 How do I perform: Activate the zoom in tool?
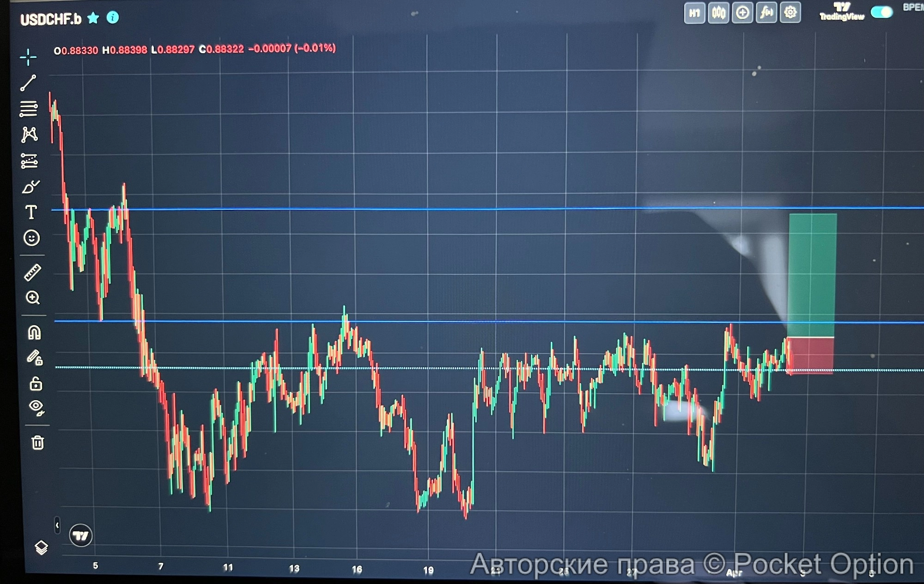click(x=33, y=298)
